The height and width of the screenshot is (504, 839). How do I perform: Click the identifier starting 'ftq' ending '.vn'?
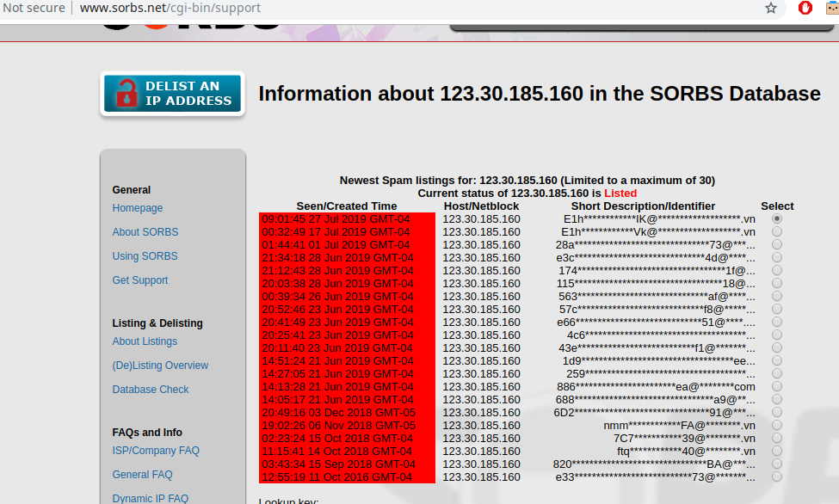click(686, 451)
